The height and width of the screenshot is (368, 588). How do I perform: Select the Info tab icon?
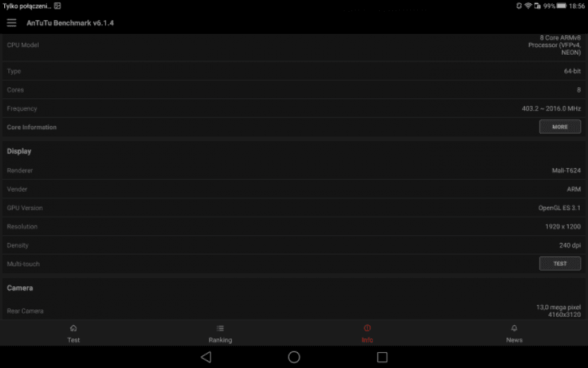(x=367, y=329)
